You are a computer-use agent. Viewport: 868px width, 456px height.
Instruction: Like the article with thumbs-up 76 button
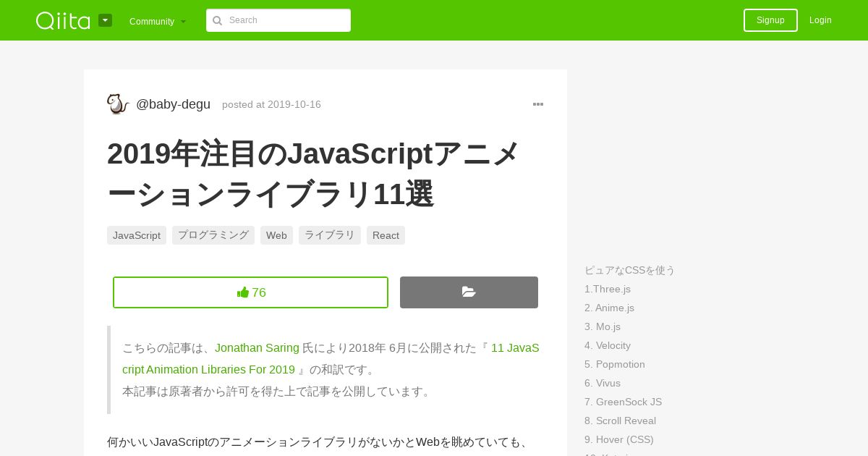point(250,292)
